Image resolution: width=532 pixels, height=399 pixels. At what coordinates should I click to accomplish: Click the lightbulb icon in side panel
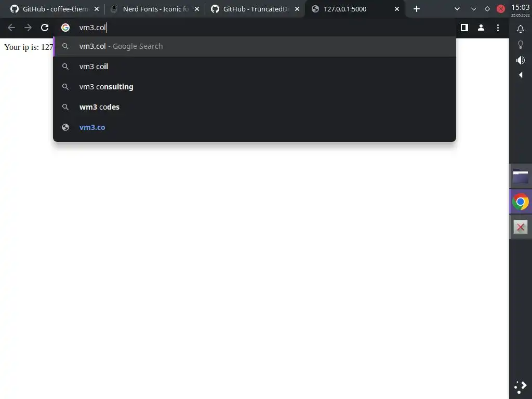[x=521, y=45]
